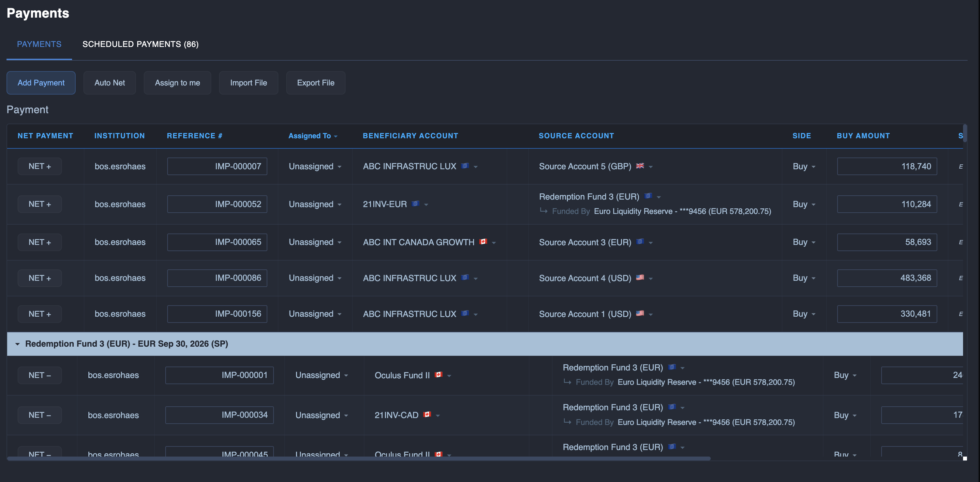Edit the 330,481 buy amount field
The image size is (980, 482).
(887, 314)
